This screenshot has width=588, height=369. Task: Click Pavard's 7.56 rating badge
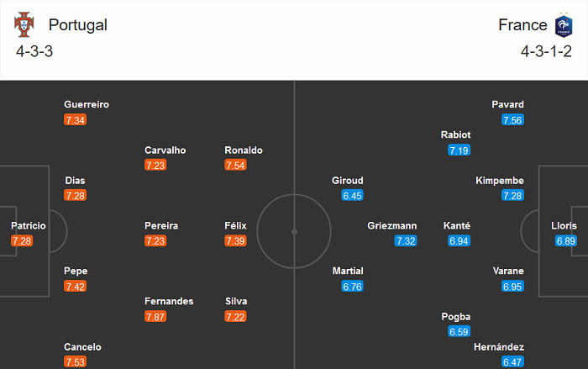click(512, 120)
